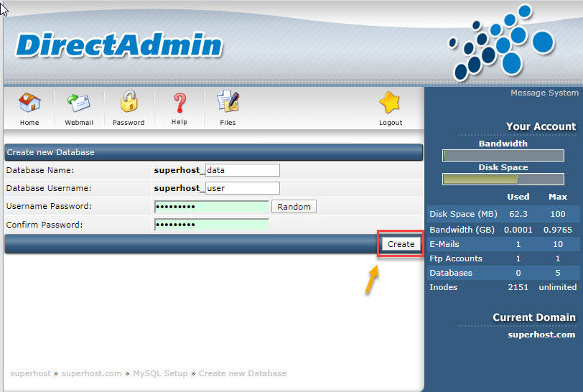Click the Username Password field
Screen dimensions: 583x392
coord(211,207)
